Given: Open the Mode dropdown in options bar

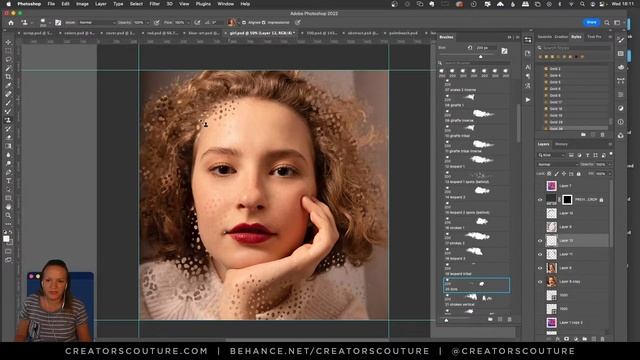Looking at the screenshot, I should coord(96,22).
